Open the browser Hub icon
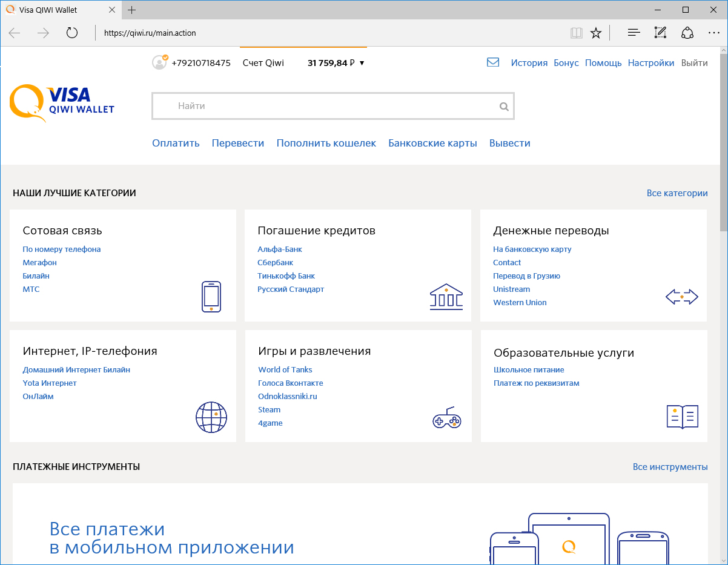This screenshot has height=565, width=728. (634, 33)
